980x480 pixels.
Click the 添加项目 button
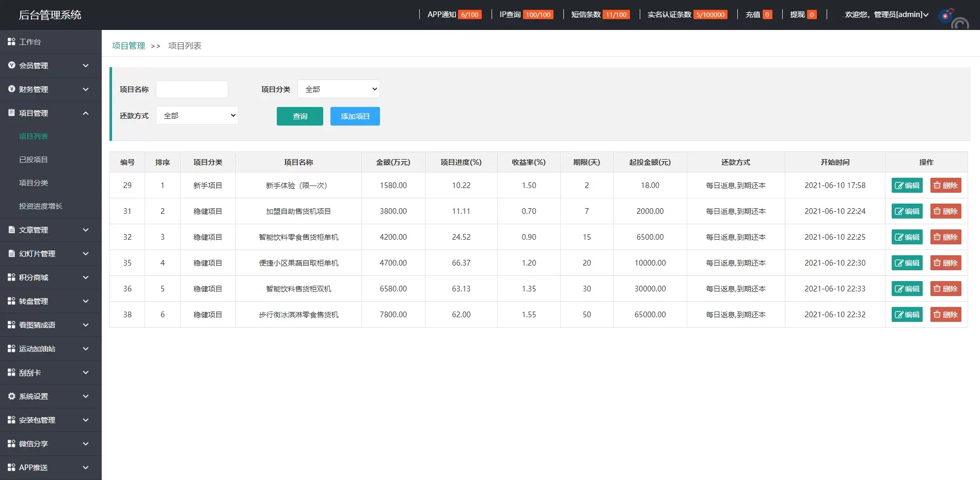[355, 116]
